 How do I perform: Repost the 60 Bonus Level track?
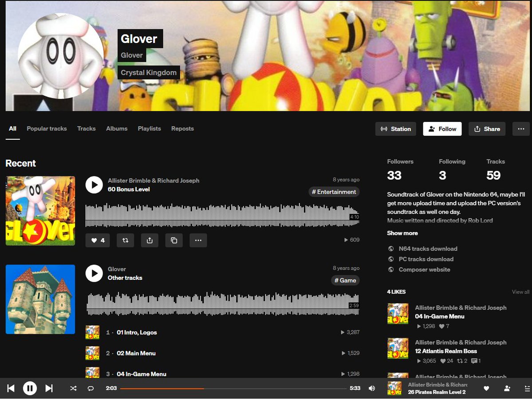(125, 240)
